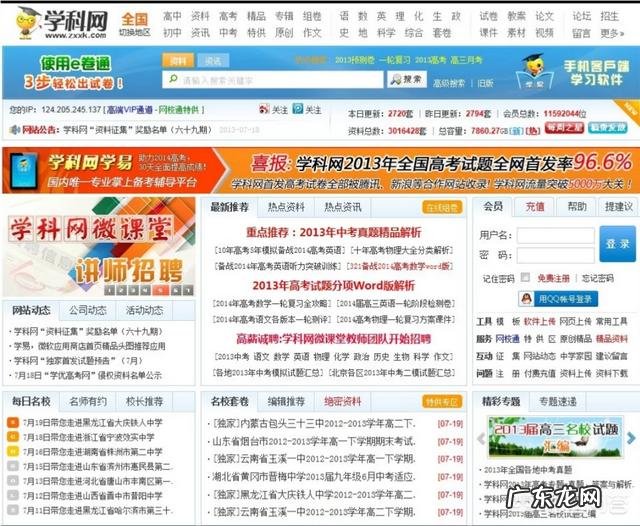This screenshot has width=640, height=526.
Task: Open the mobile client owl mascot icon
Action: click(x=535, y=70)
